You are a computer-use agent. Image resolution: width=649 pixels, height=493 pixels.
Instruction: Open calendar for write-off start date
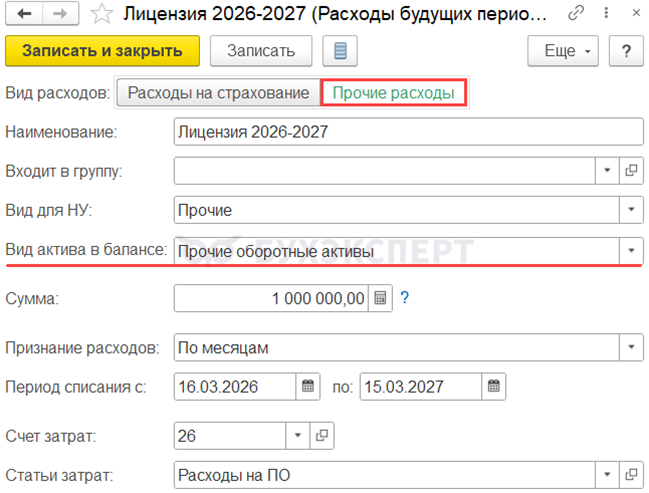click(x=308, y=386)
